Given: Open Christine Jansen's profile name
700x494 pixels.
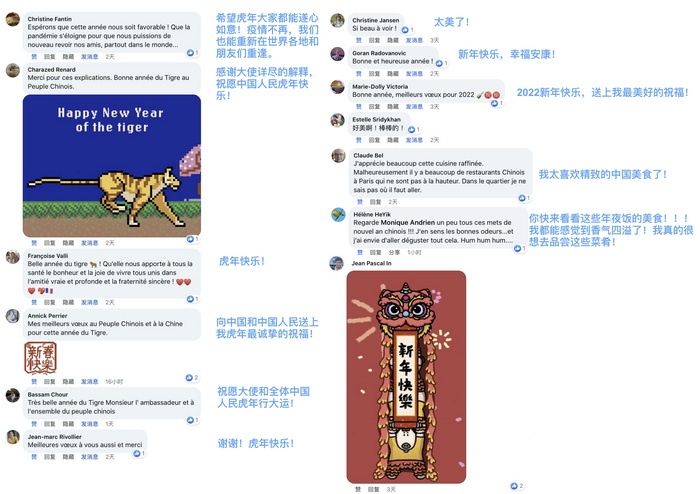Looking at the screenshot, I should click(x=375, y=20).
